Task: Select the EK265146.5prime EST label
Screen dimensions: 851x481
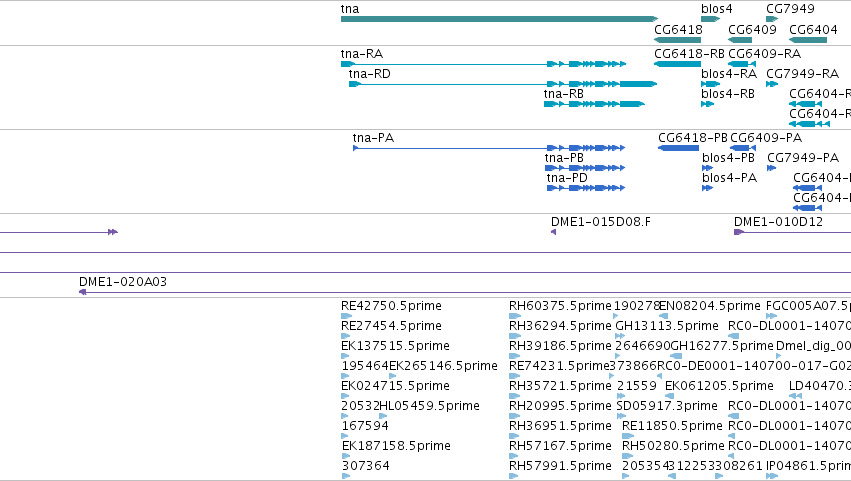Action: [x=443, y=366]
